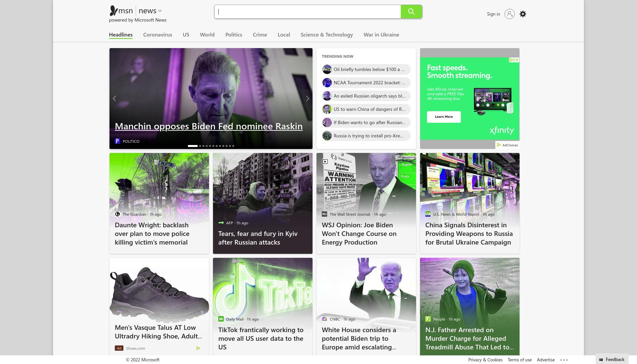Close the Xfinity ad with X icon
Image resolution: width=637 pixels, height=364 pixels.
[x=517, y=60]
